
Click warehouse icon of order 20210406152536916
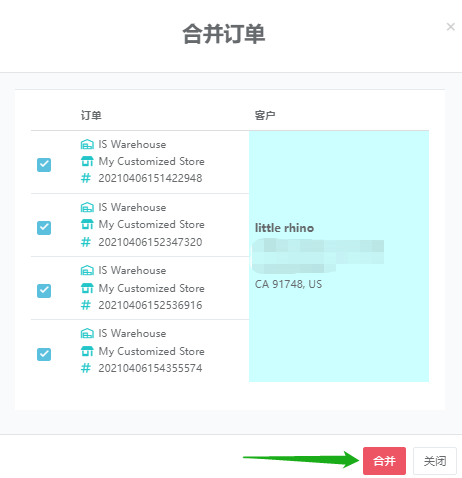click(x=87, y=270)
